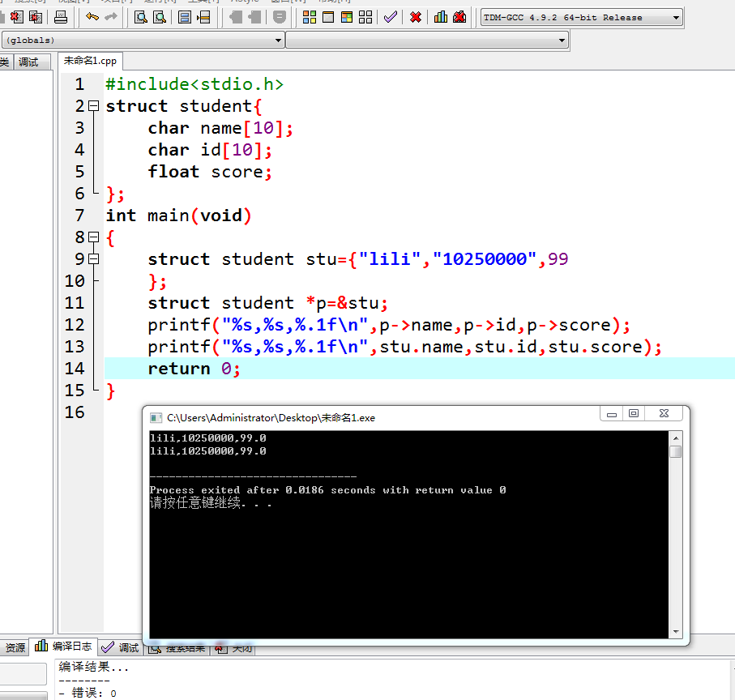This screenshot has height=700, width=735.
Task: Click the close file icon
Action: point(17,17)
